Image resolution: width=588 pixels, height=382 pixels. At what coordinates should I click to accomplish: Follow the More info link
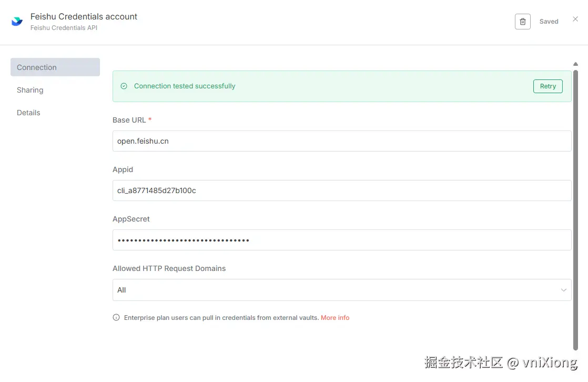coord(335,317)
